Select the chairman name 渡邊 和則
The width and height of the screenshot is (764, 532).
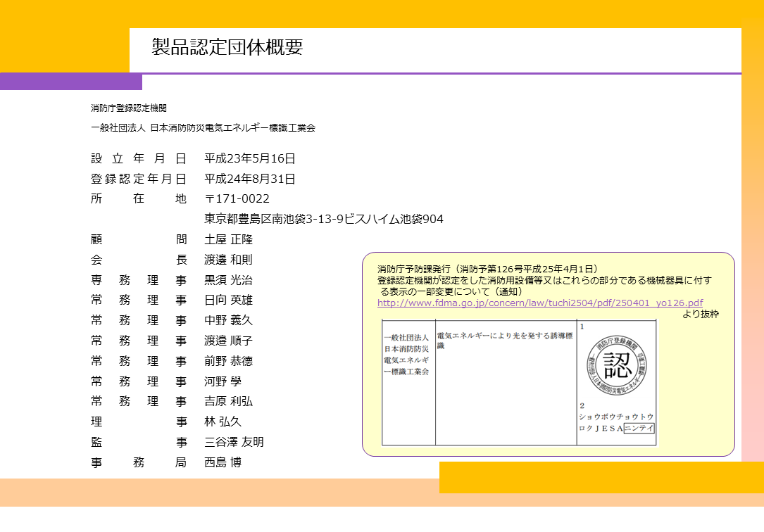point(228,260)
